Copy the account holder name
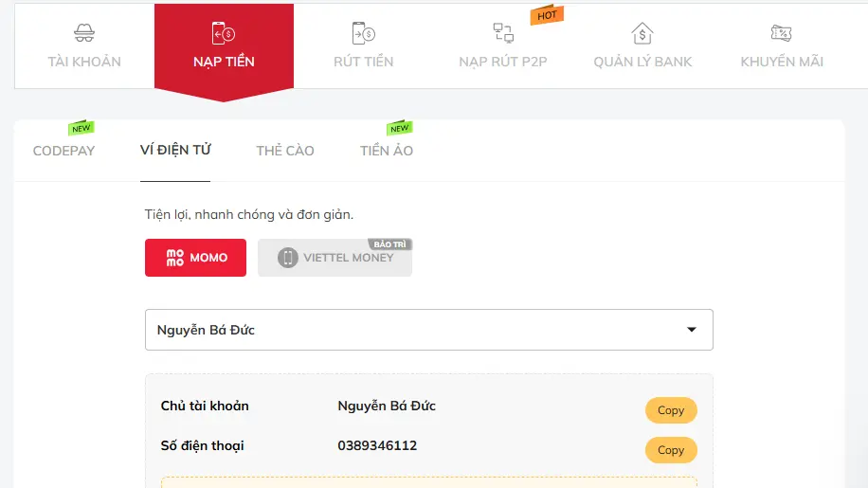The height and width of the screenshot is (488, 868). tap(671, 410)
